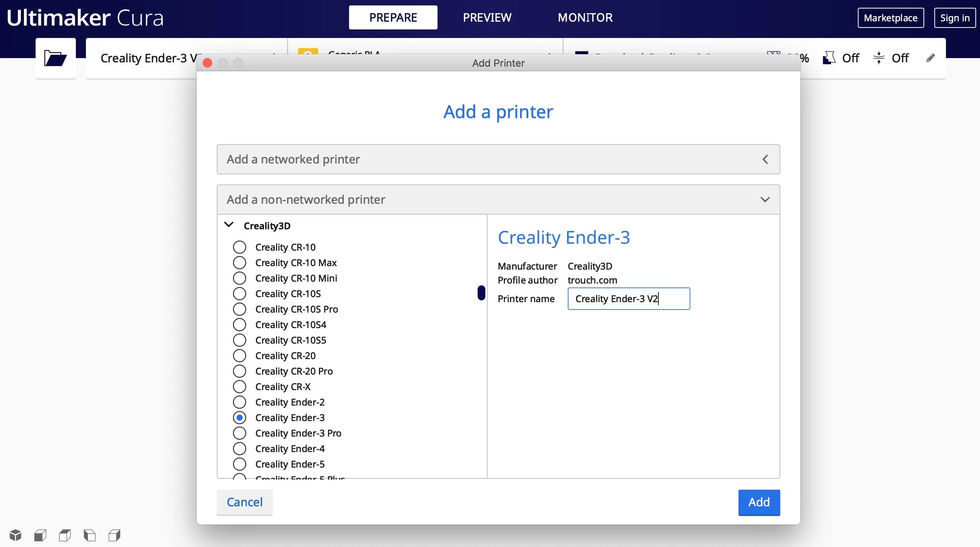Image resolution: width=980 pixels, height=547 pixels.
Task: Click the adhesion Off icon in toolbar
Action: (879, 58)
